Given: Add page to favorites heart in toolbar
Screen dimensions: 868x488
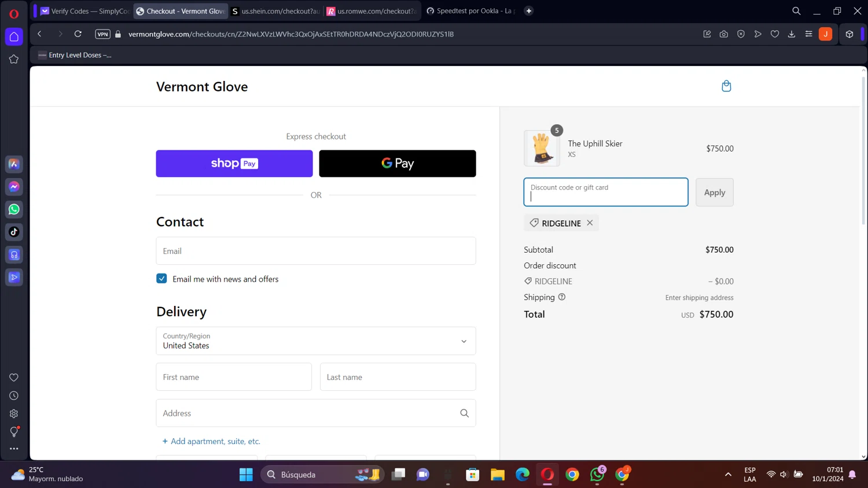Looking at the screenshot, I should 775,34.
